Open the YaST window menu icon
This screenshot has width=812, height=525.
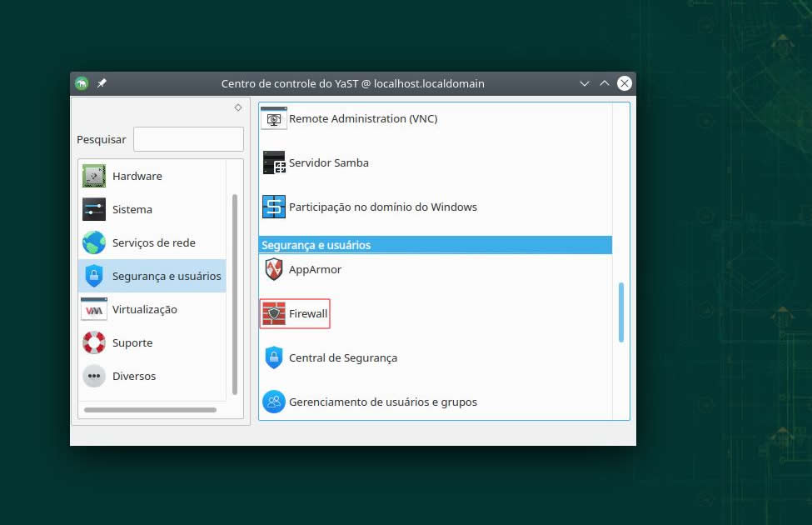(82, 83)
